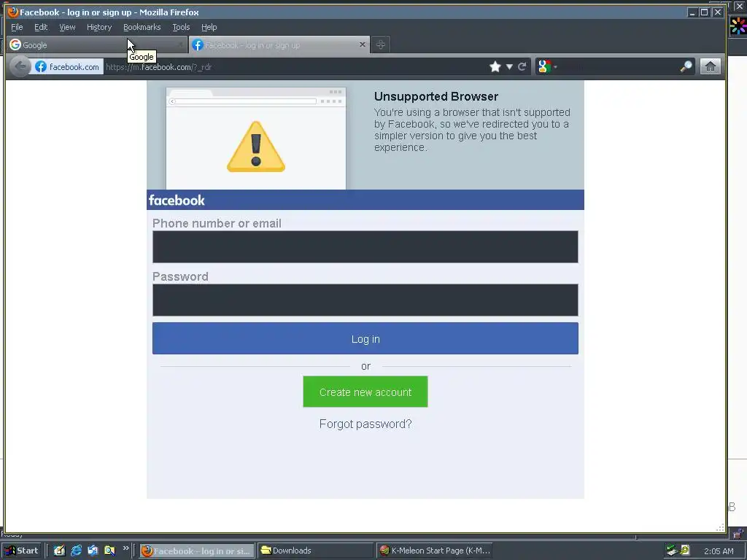Open the Tools menu
The image size is (747, 560).
[x=181, y=27]
